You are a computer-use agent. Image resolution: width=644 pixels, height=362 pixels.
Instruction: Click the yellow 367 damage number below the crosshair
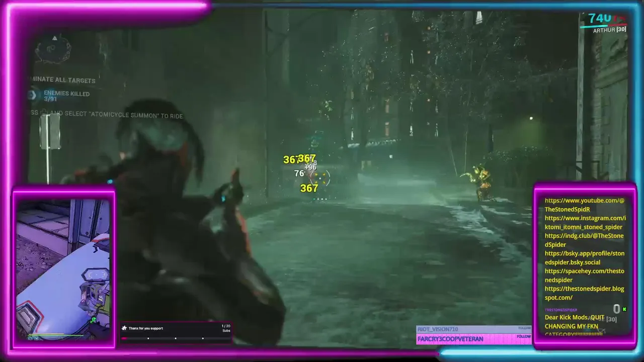pyautogui.click(x=309, y=188)
